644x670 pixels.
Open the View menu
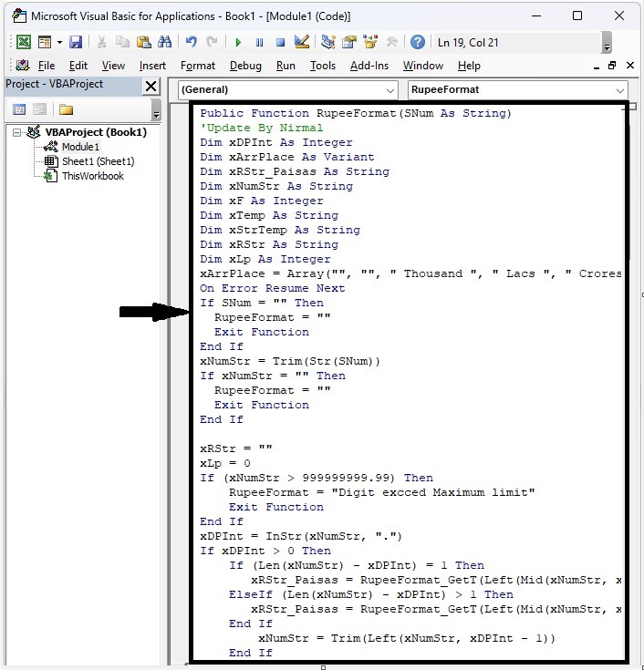click(x=113, y=66)
